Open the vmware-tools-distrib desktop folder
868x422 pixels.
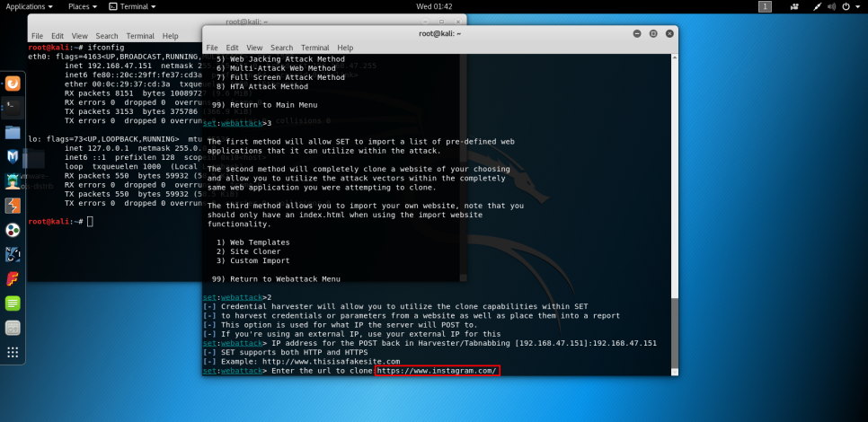click(x=35, y=166)
